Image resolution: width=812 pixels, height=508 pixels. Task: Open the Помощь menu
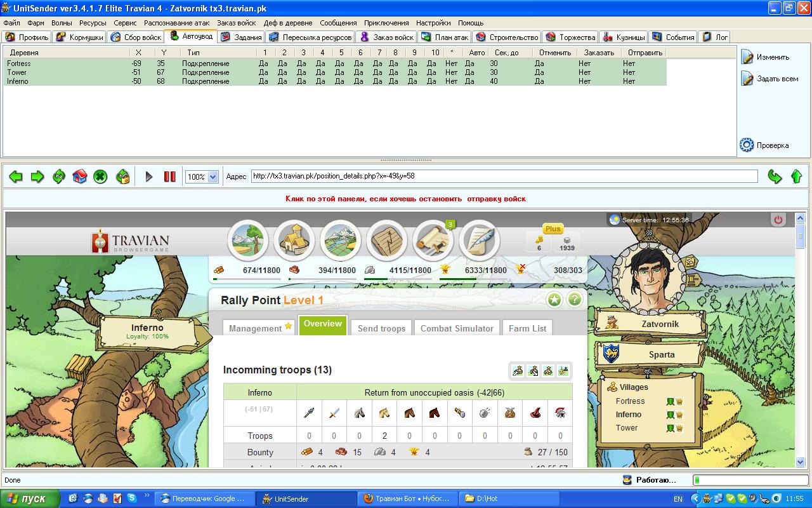tap(471, 23)
